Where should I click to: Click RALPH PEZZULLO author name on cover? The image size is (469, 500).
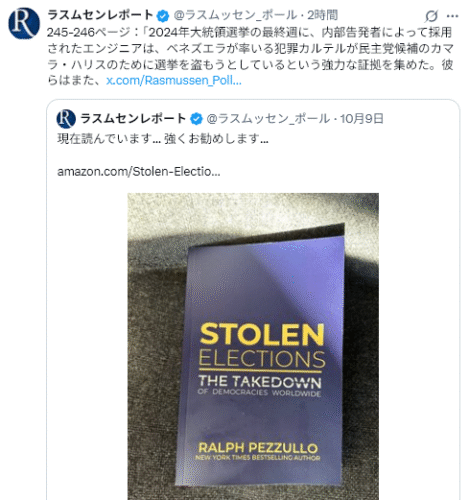click(x=258, y=447)
